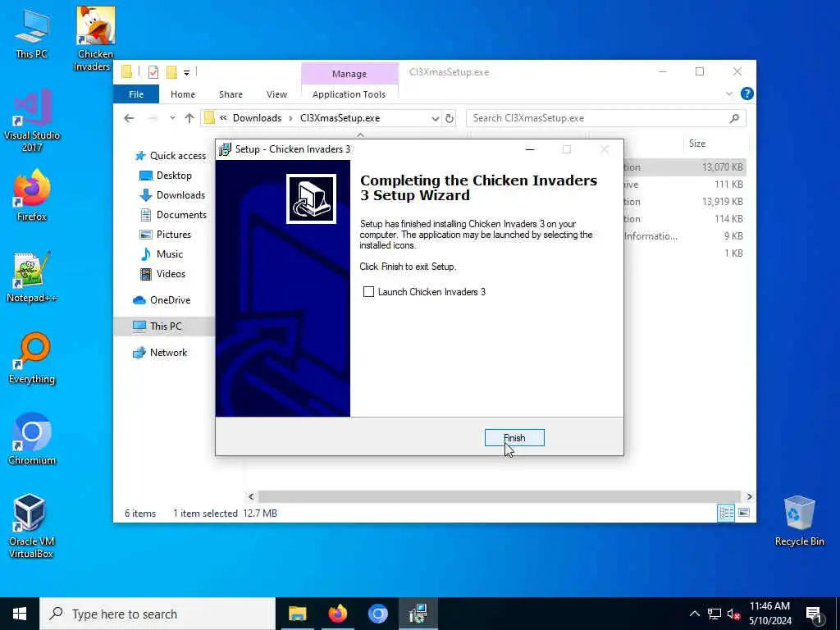The width and height of the screenshot is (840, 630).
Task: Click horizontal scrollbar left arrow
Action: pyautogui.click(x=251, y=496)
